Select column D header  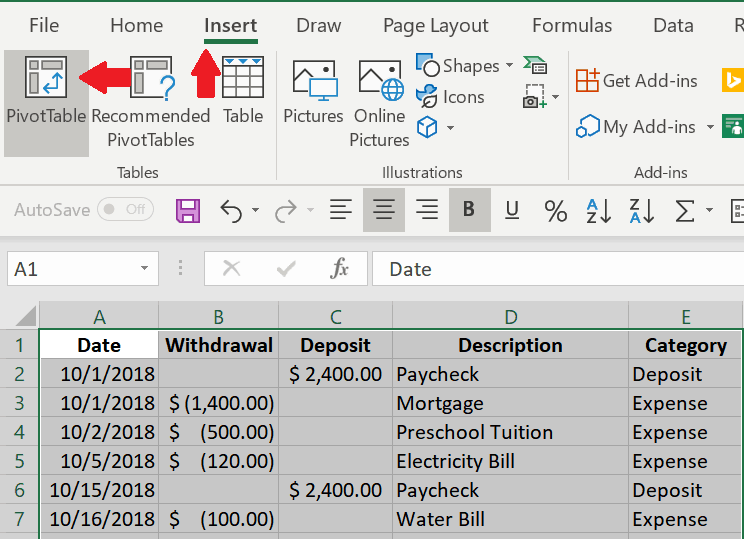click(x=510, y=317)
